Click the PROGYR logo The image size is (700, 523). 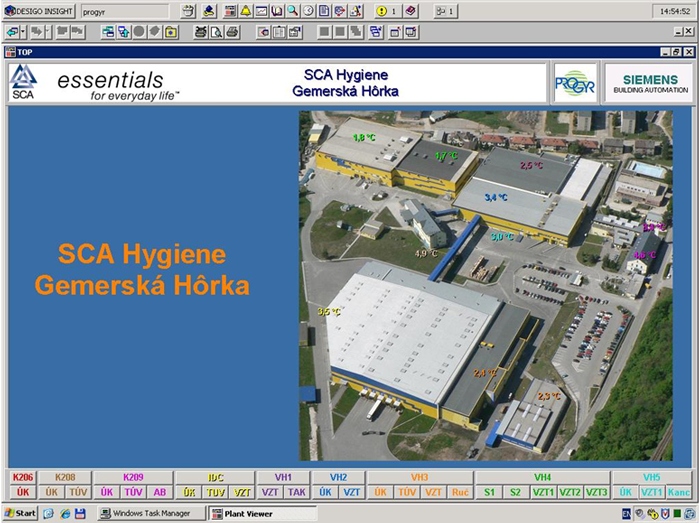(575, 83)
